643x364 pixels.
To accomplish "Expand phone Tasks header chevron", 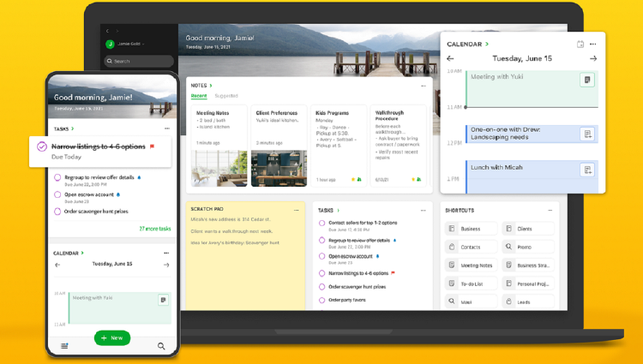I will (x=73, y=128).
